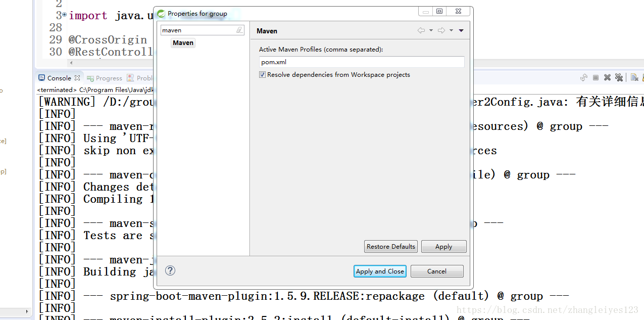Click the '[INFO] Changes det' console line

click(96, 187)
